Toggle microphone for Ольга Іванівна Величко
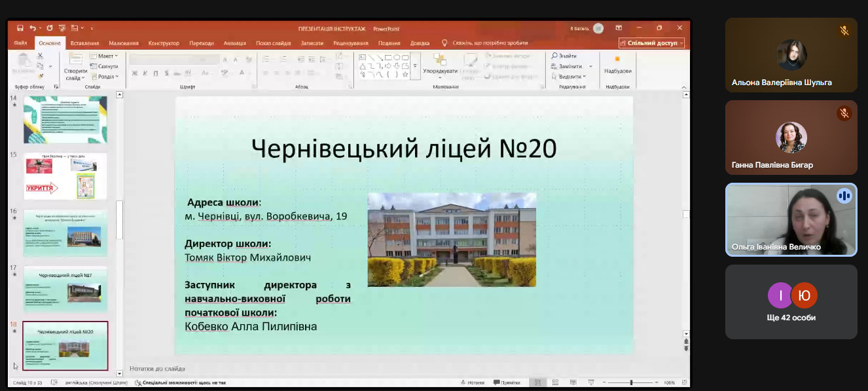 (x=844, y=196)
